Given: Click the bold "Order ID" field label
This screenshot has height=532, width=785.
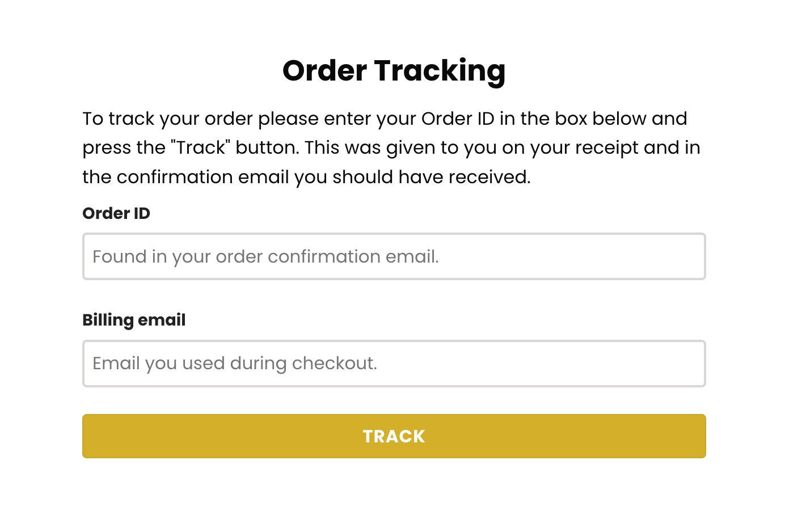Looking at the screenshot, I should tap(116, 213).
